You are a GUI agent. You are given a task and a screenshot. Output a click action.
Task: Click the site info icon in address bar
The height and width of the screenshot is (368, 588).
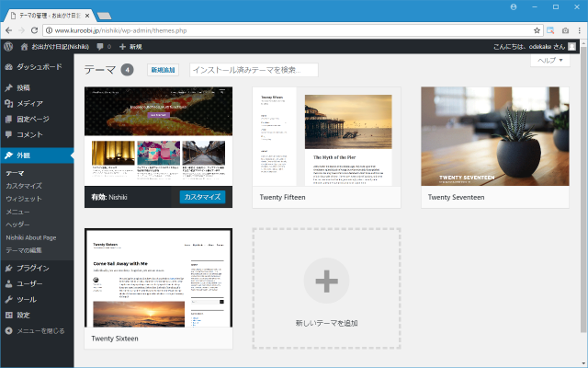click(x=49, y=30)
